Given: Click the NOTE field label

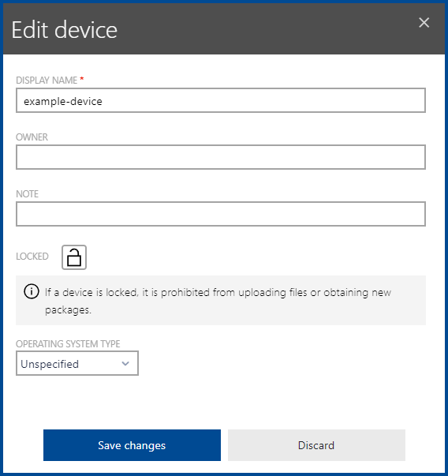Looking at the screenshot, I should pyautogui.click(x=28, y=193).
